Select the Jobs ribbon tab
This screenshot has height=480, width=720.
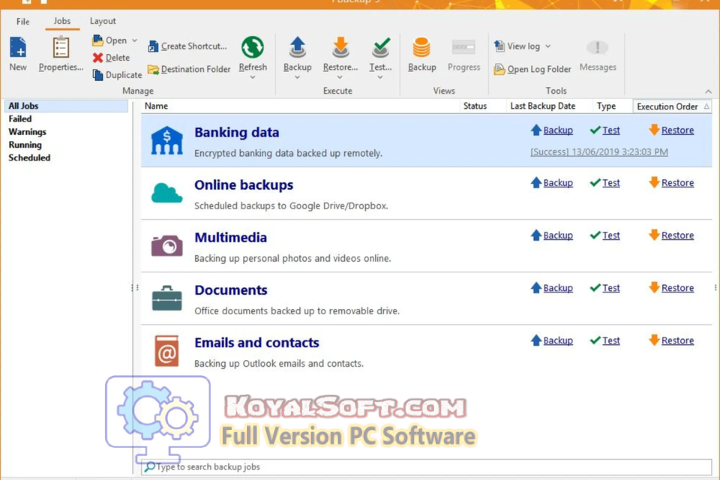click(x=62, y=21)
